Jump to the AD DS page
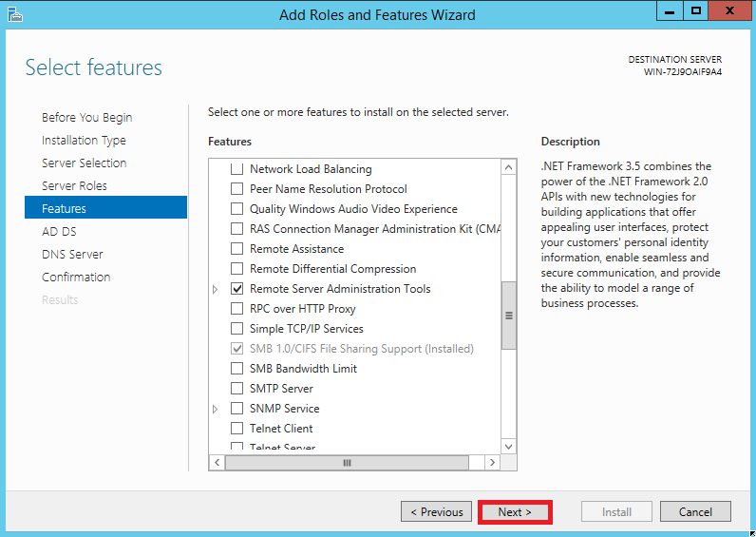756x537 pixels. 59,232
